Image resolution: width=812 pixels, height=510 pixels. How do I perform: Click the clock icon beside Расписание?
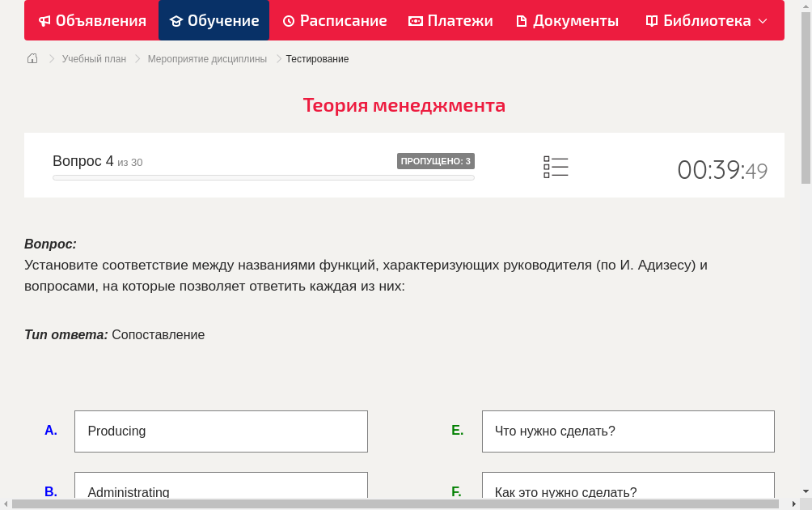click(x=289, y=20)
